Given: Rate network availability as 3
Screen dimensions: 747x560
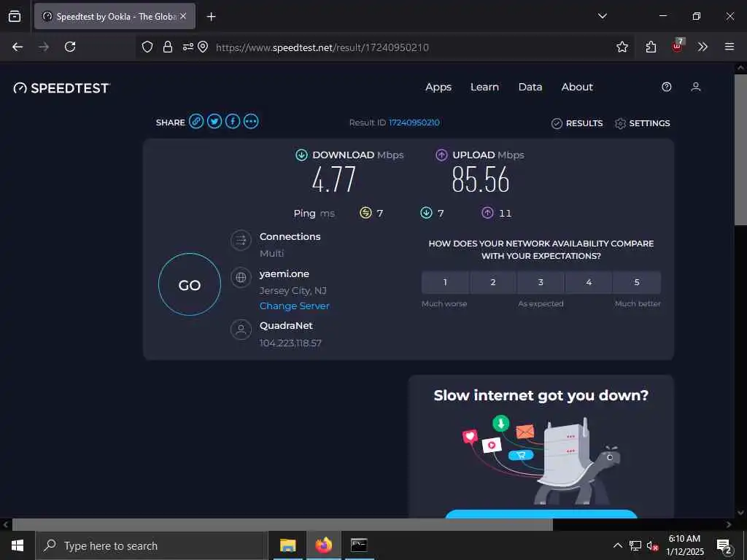Looking at the screenshot, I should pyautogui.click(x=541, y=282).
